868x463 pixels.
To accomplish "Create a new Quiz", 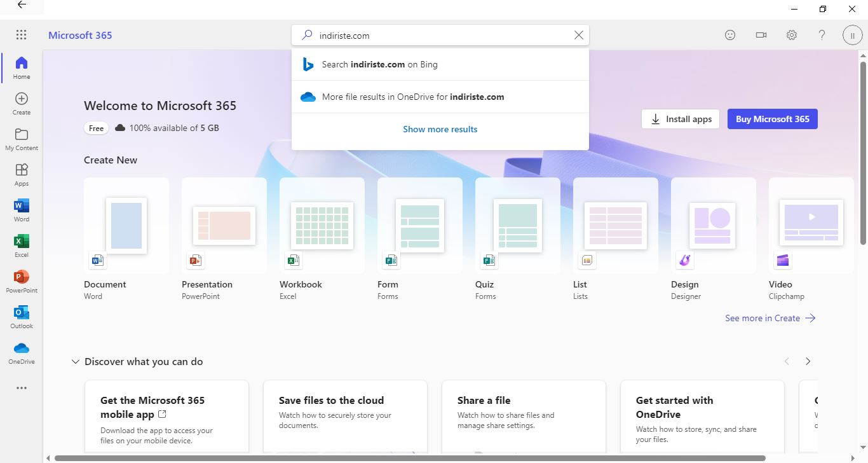I will tap(518, 238).
